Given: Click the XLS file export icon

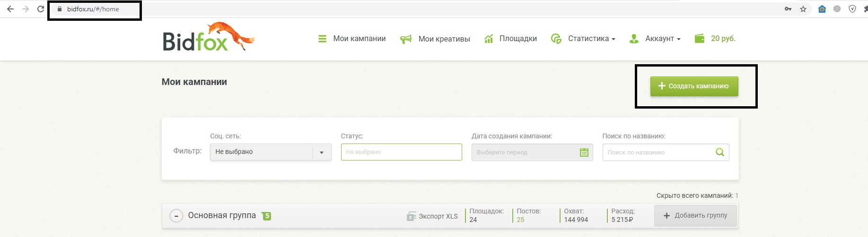Looking at the screenshot, I should click(411, 216).
